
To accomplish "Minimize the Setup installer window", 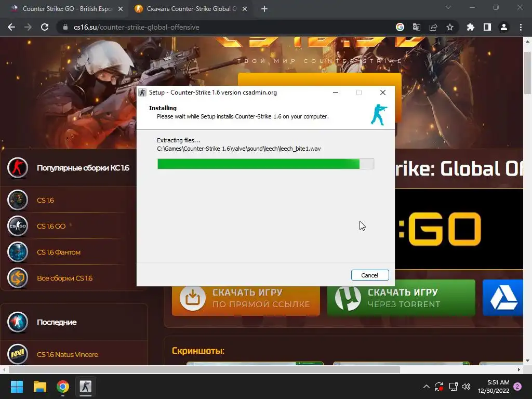I will [x=336, y=92].
